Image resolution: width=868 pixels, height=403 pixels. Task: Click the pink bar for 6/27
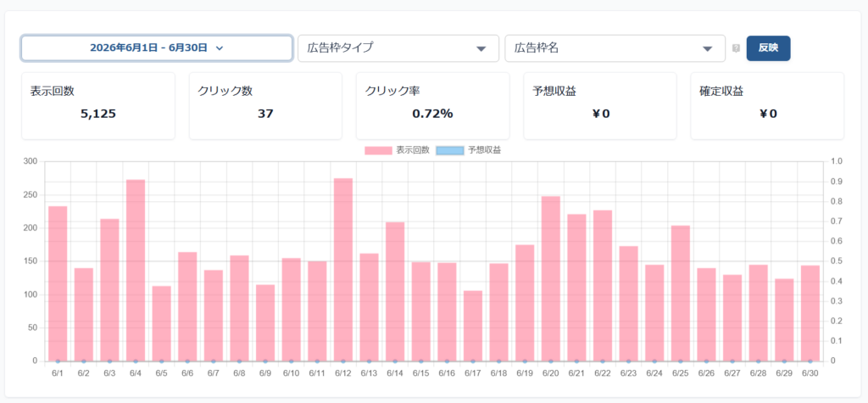coord(732,318)
